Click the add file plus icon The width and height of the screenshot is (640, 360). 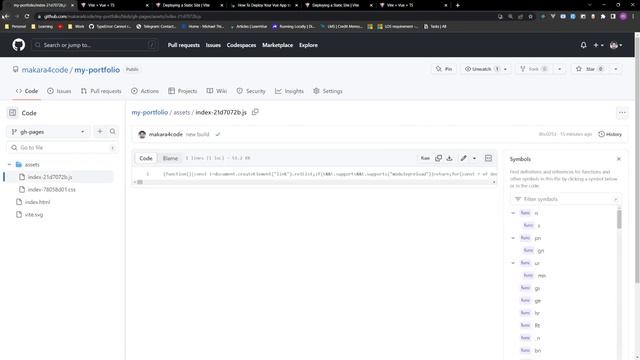click(x=100, y=131)
